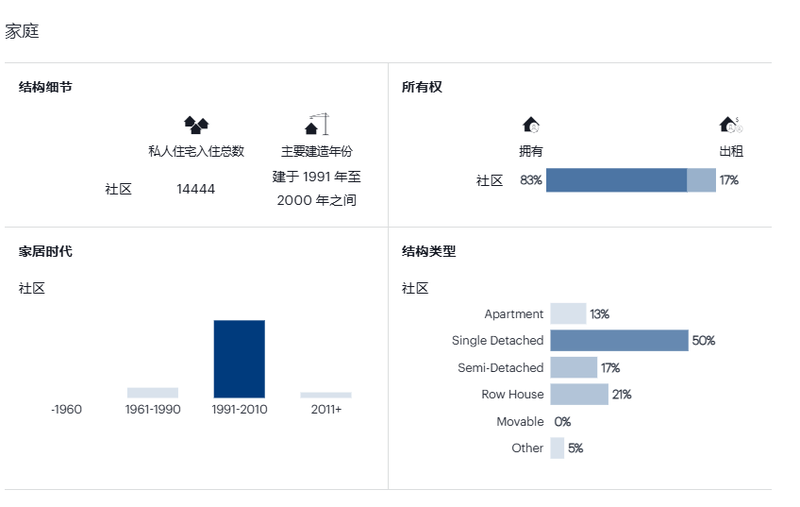The width and height of the screenshot is (800, 507).
Task: Click the 83% owned bar segment
Action: [x=616, y=180]
